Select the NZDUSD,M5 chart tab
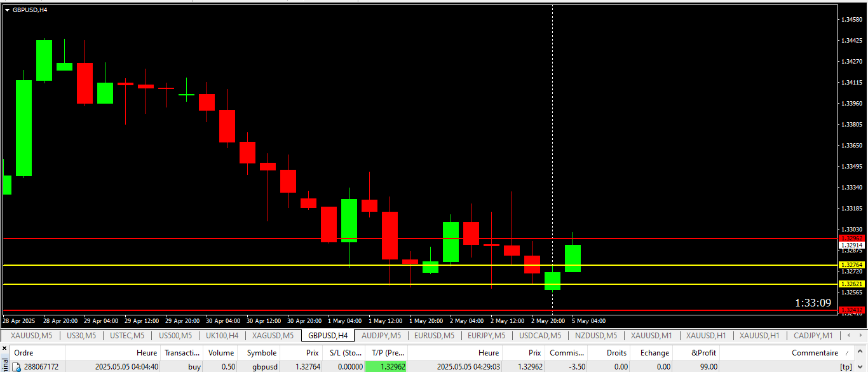The height and width of the screenshot is (372, 868). click(x=596, y=335)
